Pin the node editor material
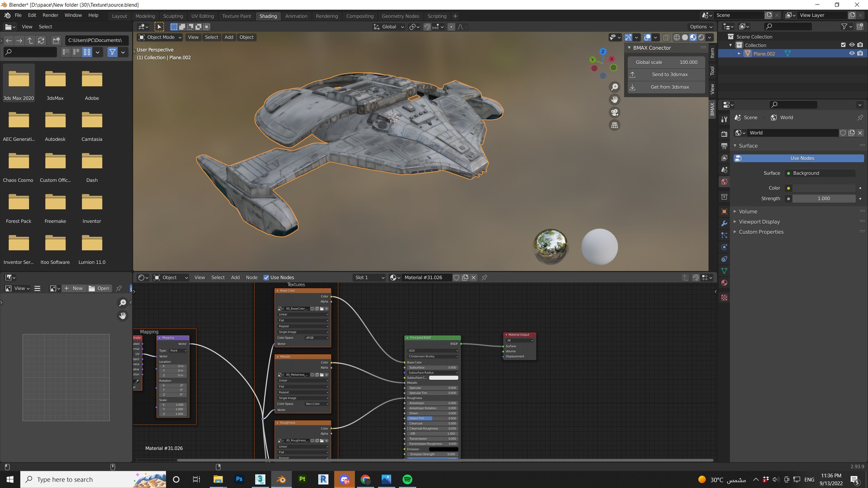The width and height of the screenshot is (868, 488). click(484, 277)
